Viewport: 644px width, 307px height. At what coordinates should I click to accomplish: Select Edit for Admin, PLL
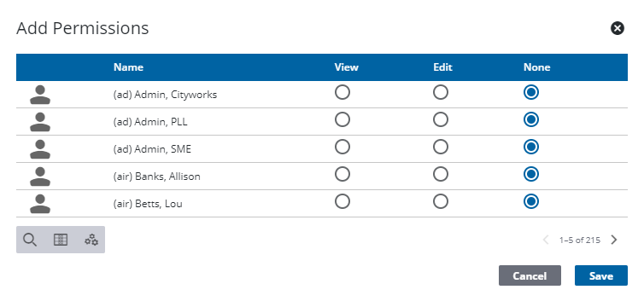click(x=441, y=119)
